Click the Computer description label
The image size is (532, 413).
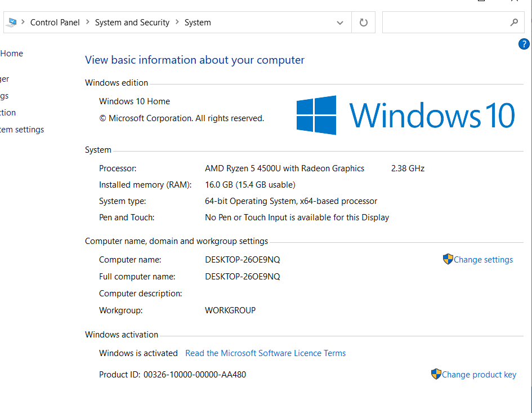coord(141,294)
